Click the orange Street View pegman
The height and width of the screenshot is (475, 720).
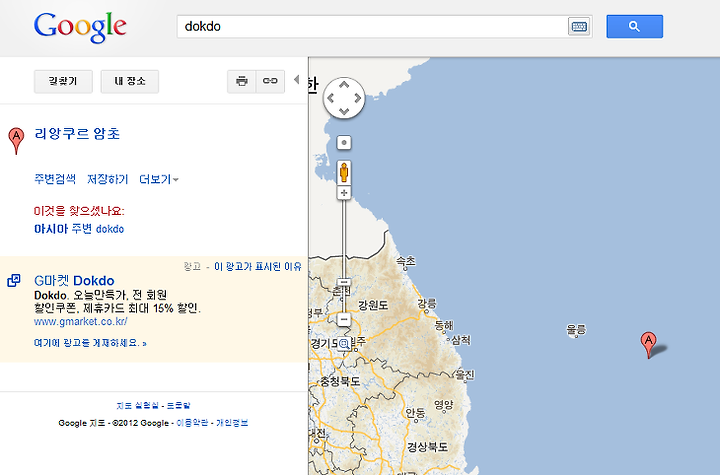tap(344, 173)
